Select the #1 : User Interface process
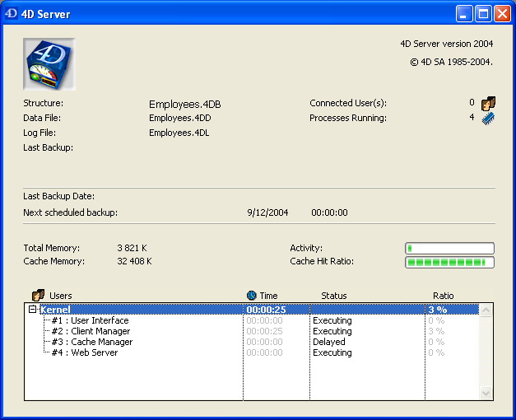The width and height of the screenshot is (516, 420). (x=90, y=320)
